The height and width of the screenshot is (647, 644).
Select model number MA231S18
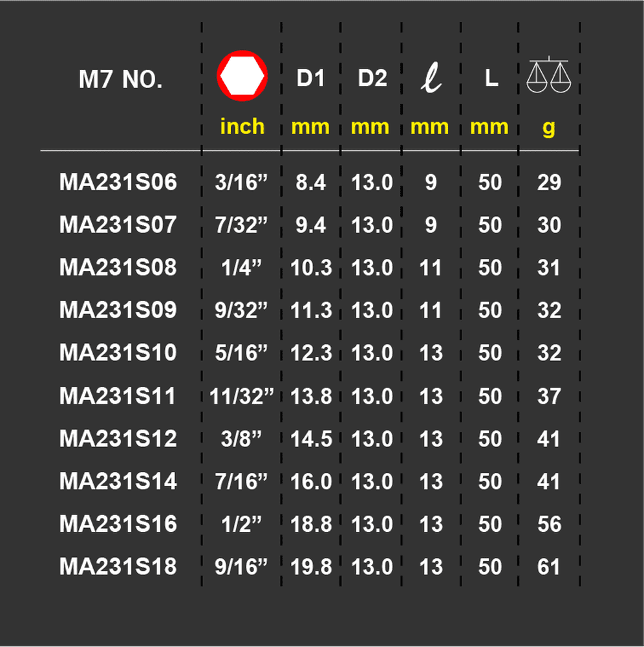coord(118,566)
